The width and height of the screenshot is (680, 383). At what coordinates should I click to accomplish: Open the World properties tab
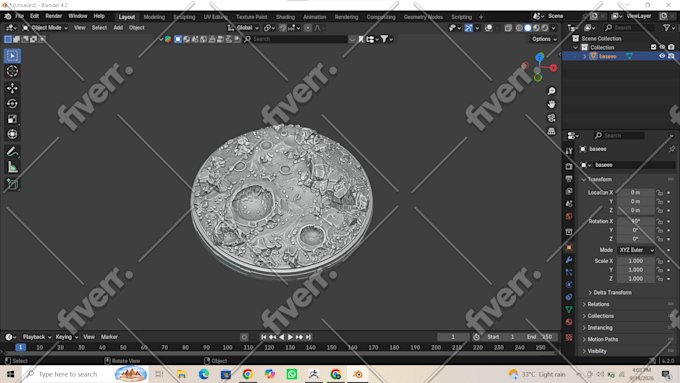pyautogui.click(x=569, y=216)
